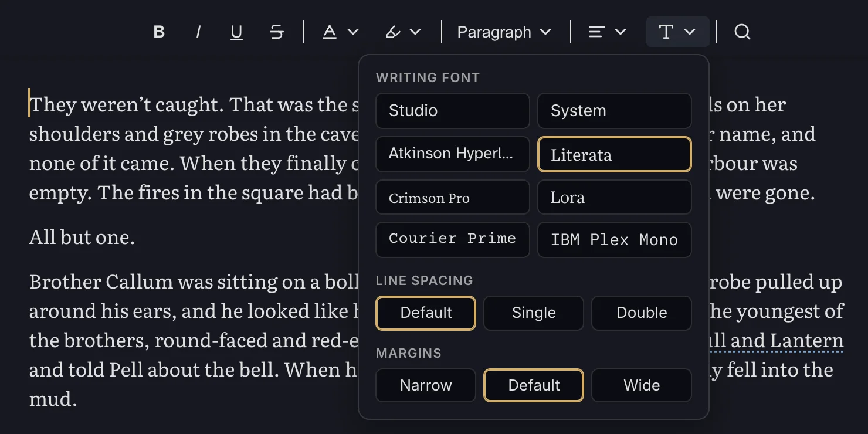Set line spacing to Single

point(534,313)
